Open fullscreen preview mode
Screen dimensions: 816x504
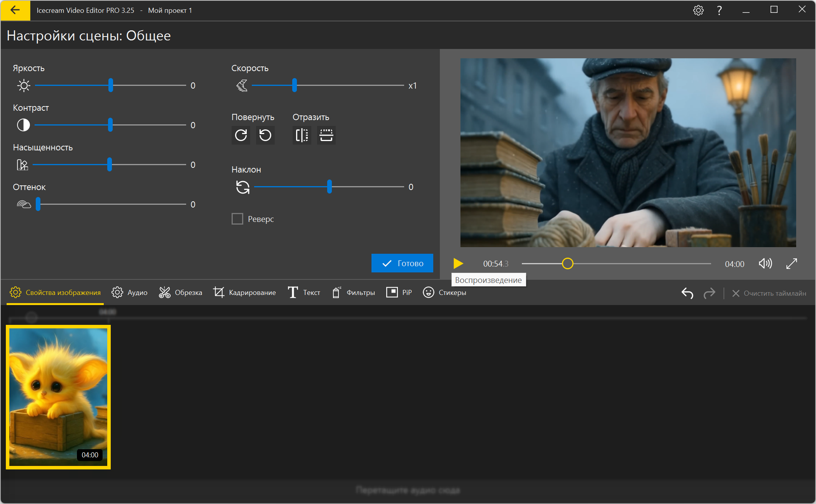(792, 264)
